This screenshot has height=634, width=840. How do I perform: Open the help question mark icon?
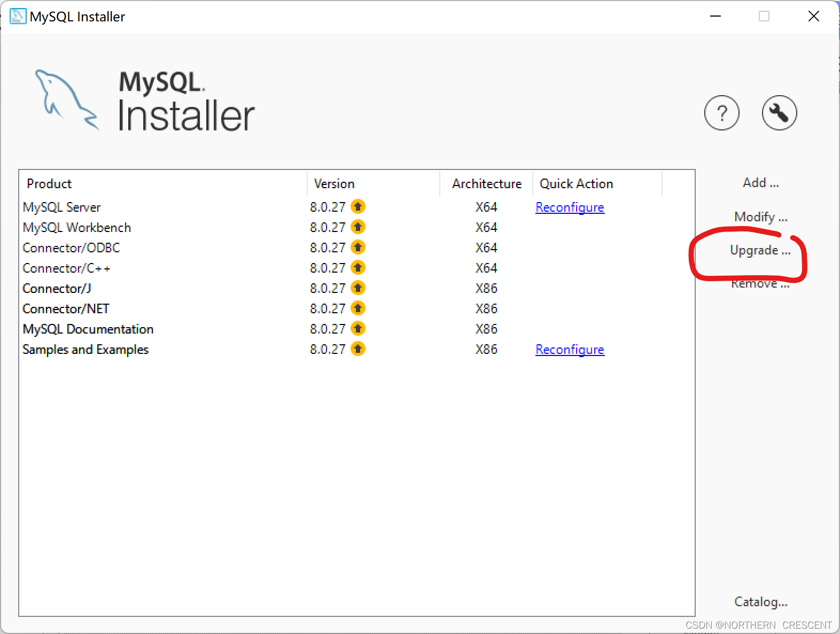click(721, 113)
